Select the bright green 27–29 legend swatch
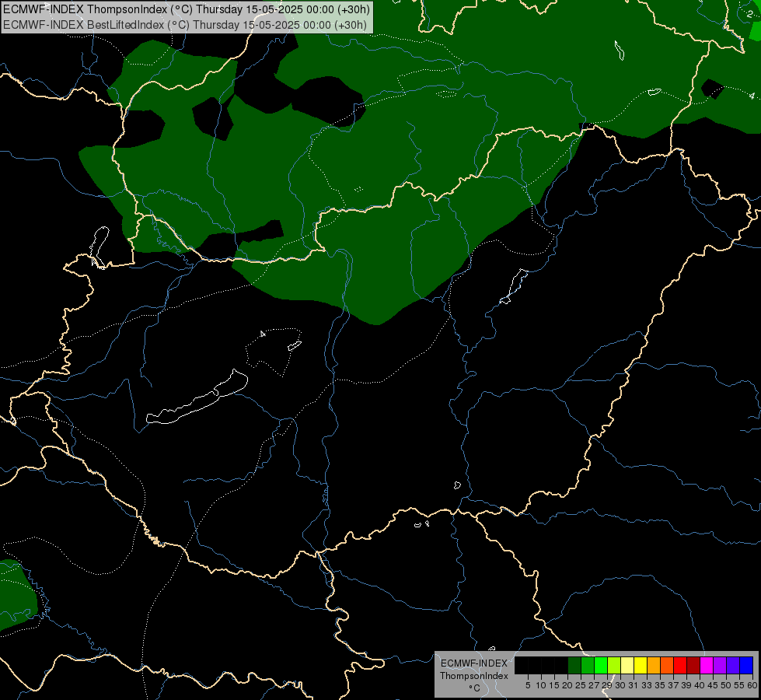Screen dimensions: 761x700 click(x=601, y=665)
